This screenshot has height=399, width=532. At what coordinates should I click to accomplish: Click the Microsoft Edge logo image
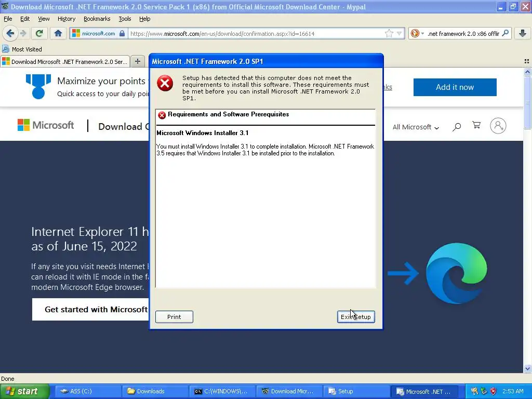pos(456,273)
